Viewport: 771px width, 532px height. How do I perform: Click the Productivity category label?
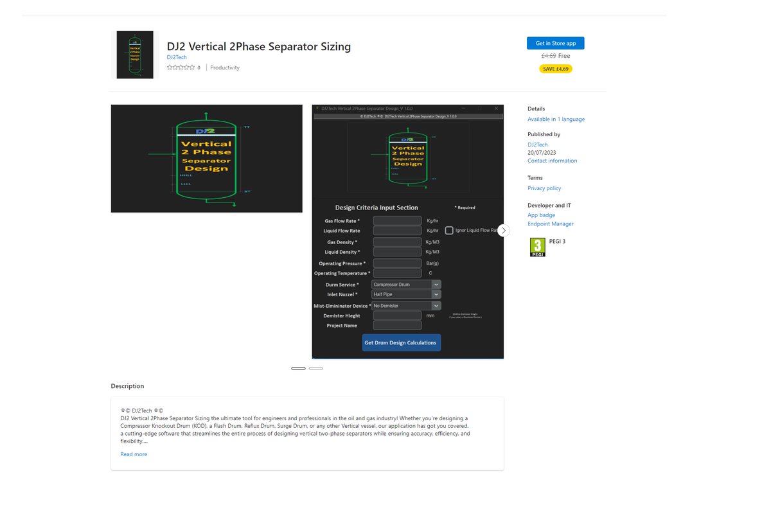[x=224, y=67]
